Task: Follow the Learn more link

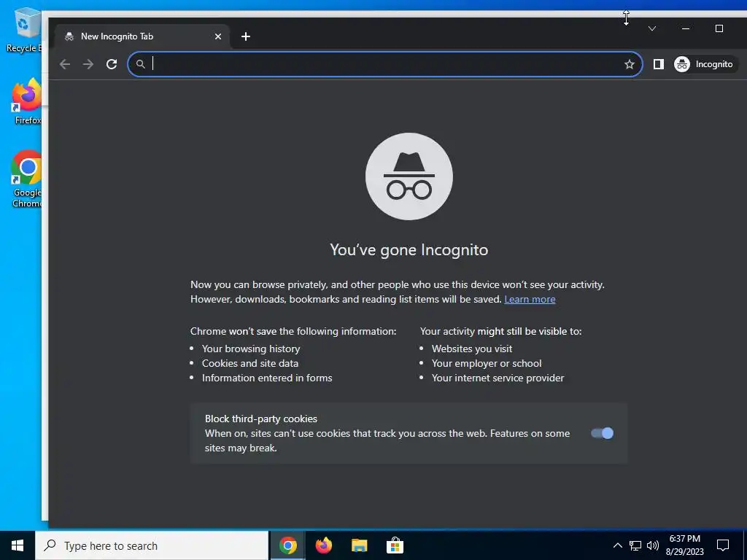Action: [530, 300]
